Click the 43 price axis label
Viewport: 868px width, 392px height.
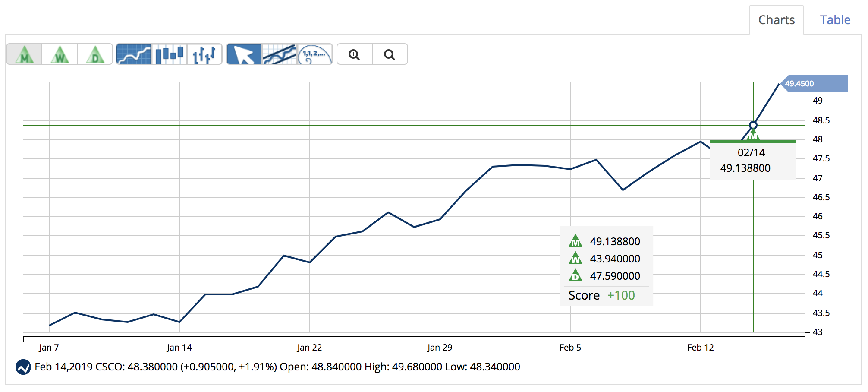(x=818, y=332)
